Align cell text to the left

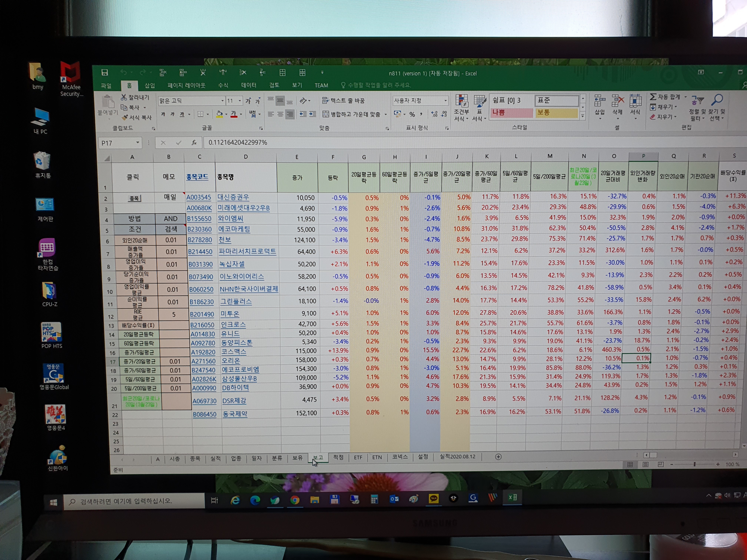[x=271, y=114]
